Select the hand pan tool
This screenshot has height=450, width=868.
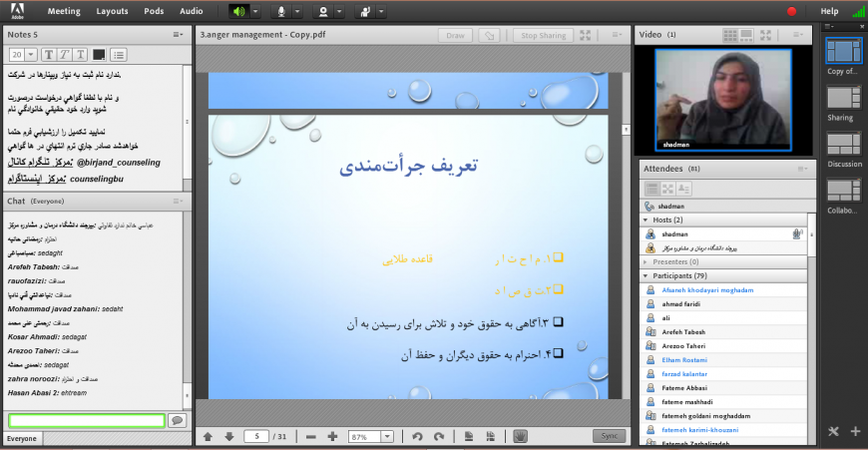[x=520, y=437]
